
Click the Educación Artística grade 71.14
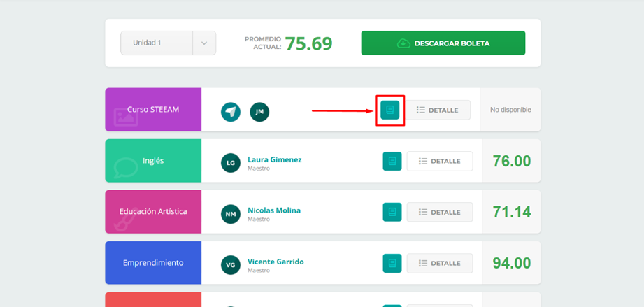[x=512, y=212]
